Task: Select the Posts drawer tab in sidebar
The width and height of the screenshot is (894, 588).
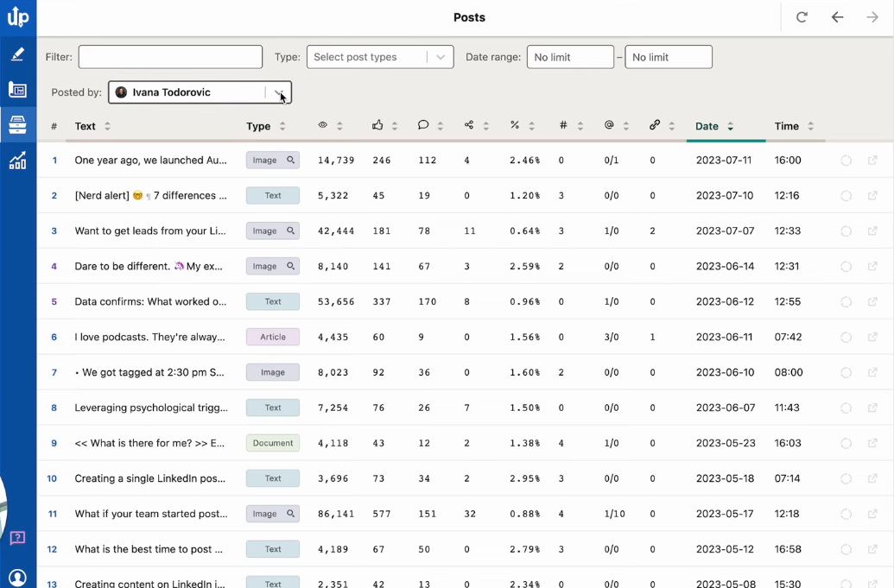Action: [17, 125]
